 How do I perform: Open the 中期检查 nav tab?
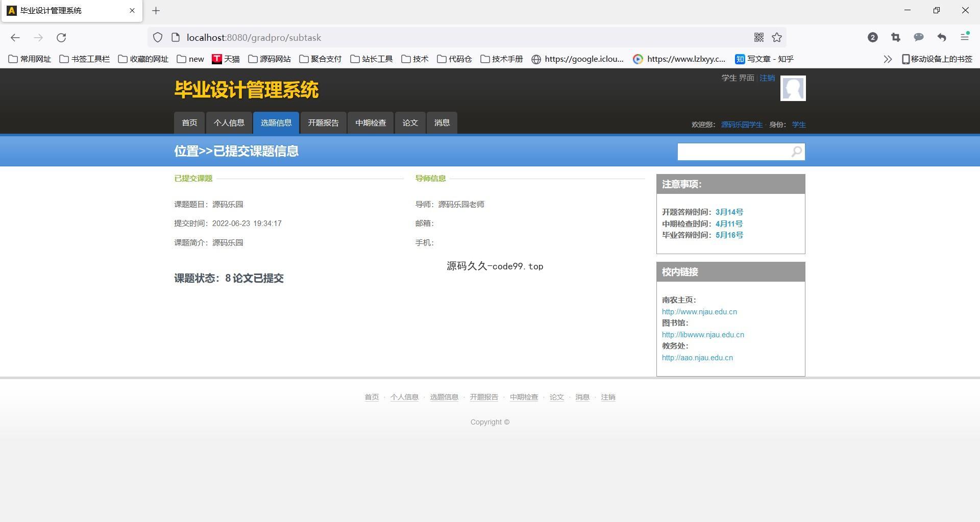(371, 123)
